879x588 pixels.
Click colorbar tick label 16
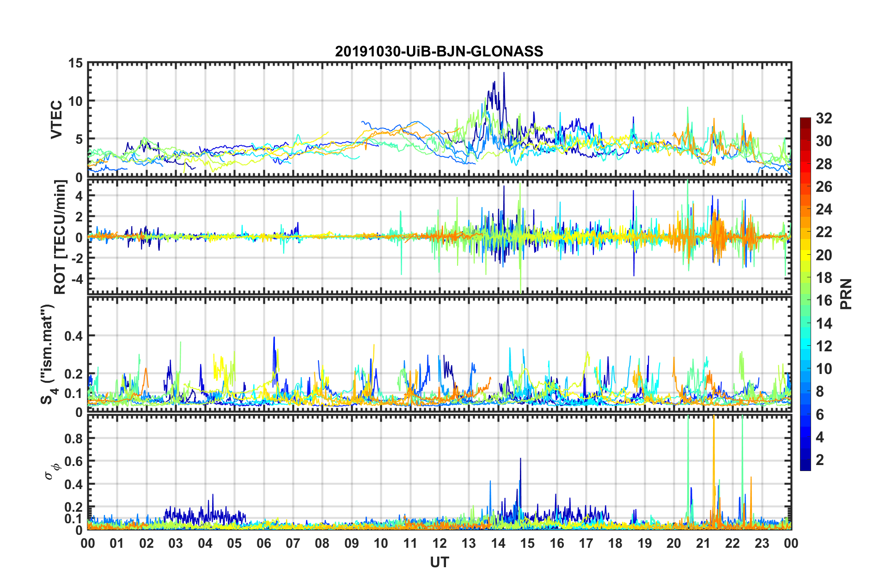(x=824, y=300)
